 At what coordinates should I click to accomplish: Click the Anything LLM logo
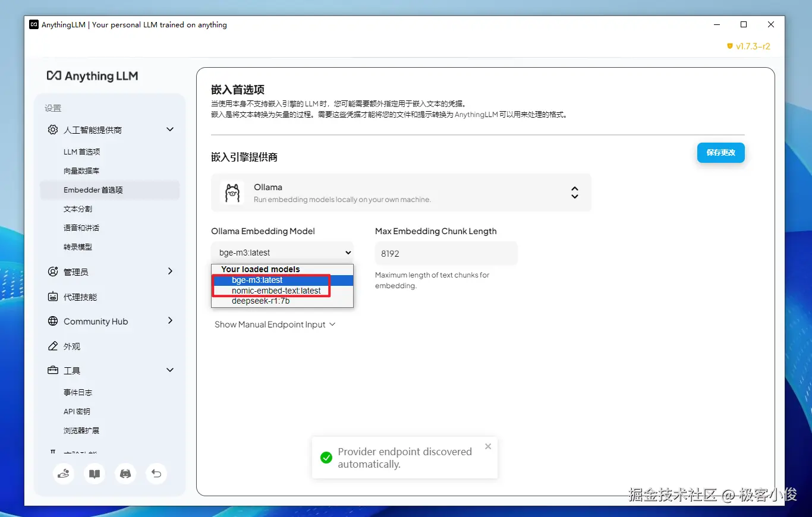(x=92, y=76)
